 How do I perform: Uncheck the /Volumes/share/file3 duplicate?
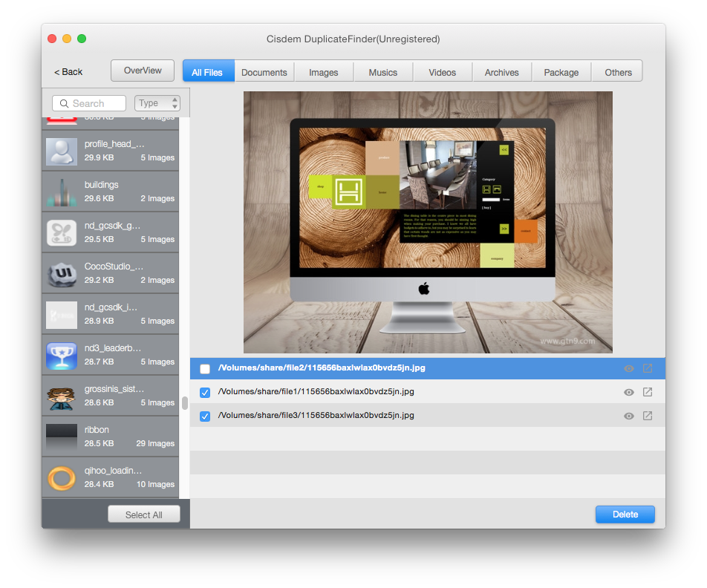[205, 416]
